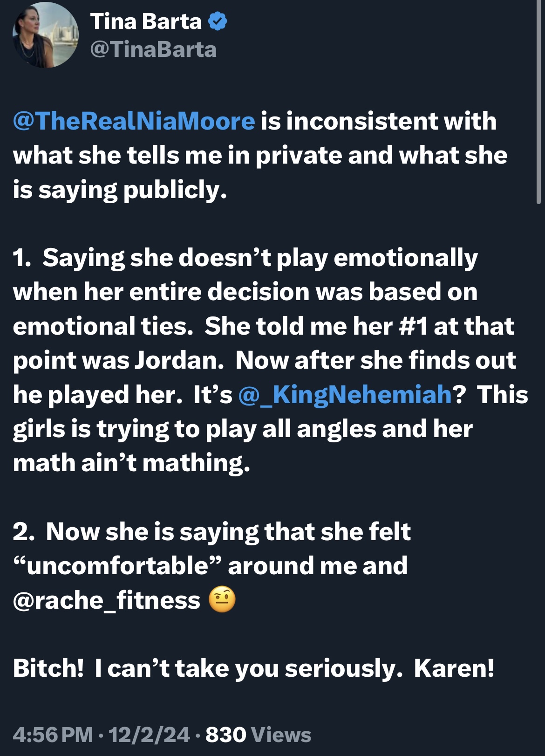The height and width of the screenshot is (756, 545).
Task: Click the 12/2/24 post date
Action: 149,735
